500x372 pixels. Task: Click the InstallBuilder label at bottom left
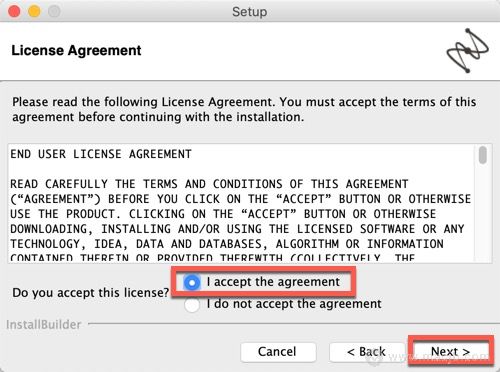44,325
